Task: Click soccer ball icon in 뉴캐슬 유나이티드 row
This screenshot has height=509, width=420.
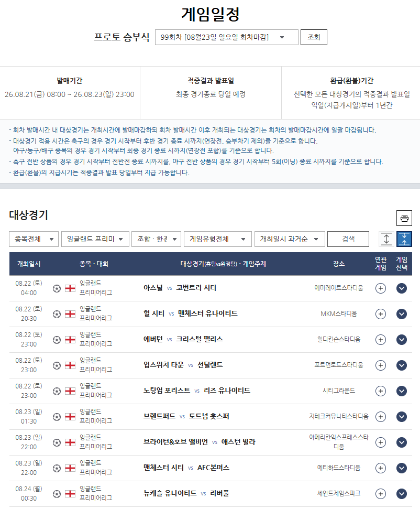Action: 57,494
